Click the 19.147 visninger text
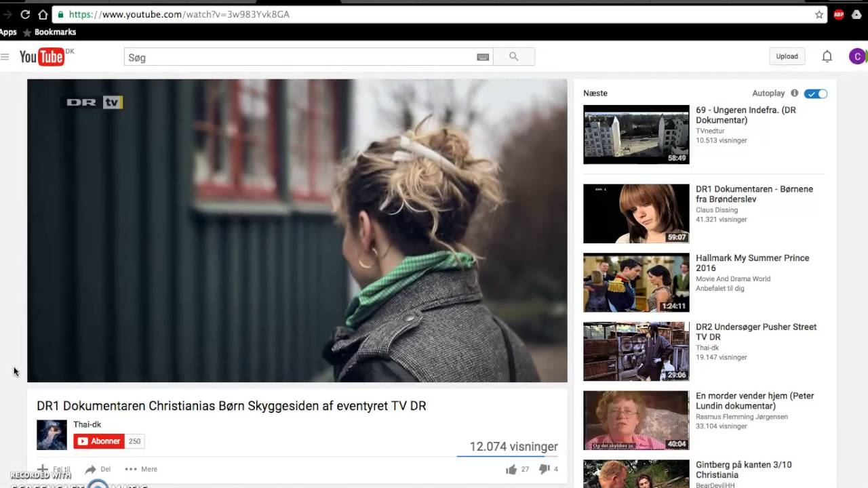Viewport: 868px width, 488px height. pyautogui.click(x=721, y=357)
